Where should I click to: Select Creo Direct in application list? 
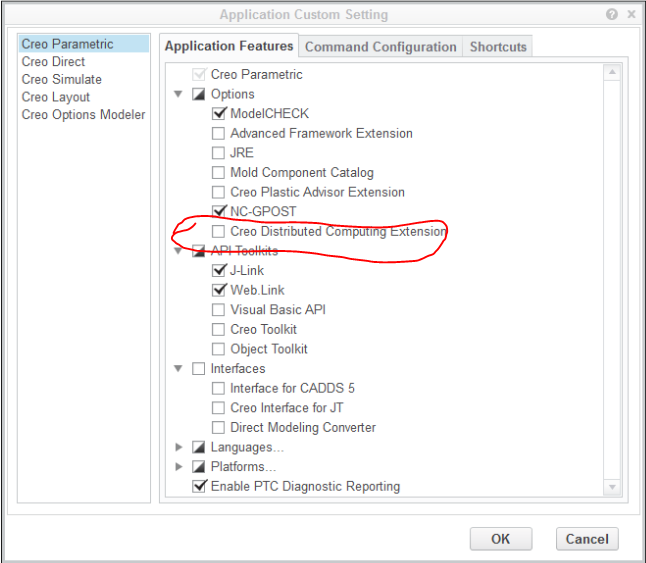point(84,61)
